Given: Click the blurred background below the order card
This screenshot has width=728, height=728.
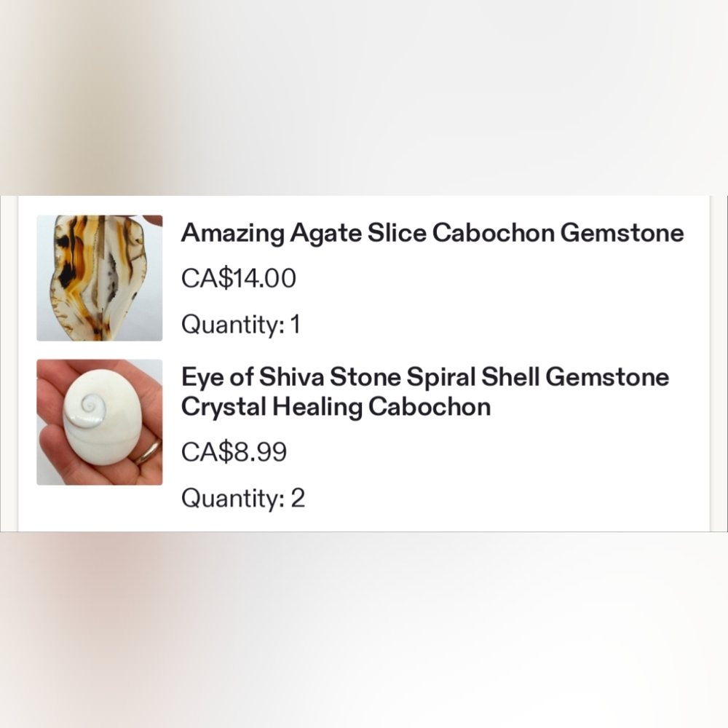Looking at the screenshot, I should [364, 630].
